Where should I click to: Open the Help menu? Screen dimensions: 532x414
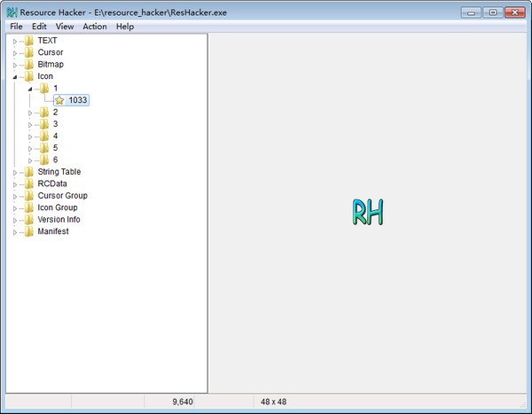124,27
